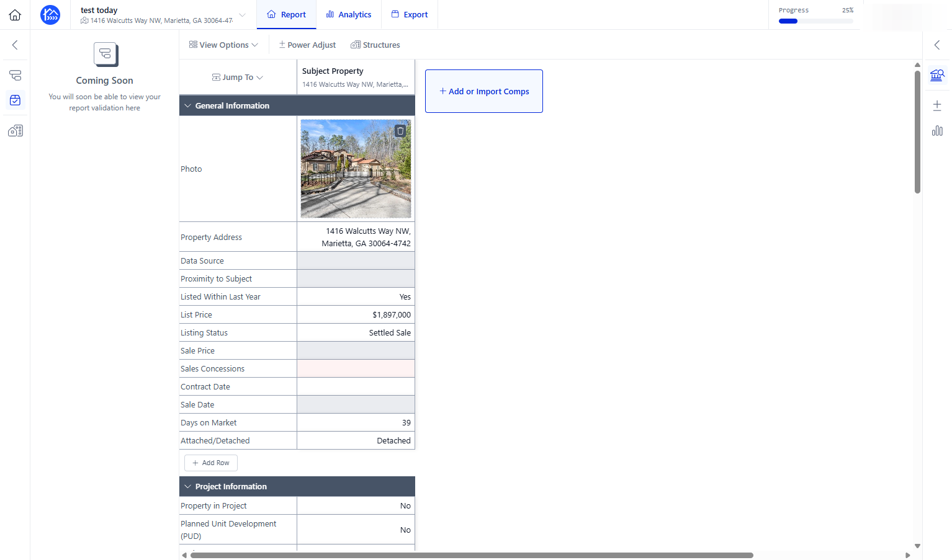Open the comps search icon in right panel
This screenshot has height=560, width=952.
(x=937, y=76)
